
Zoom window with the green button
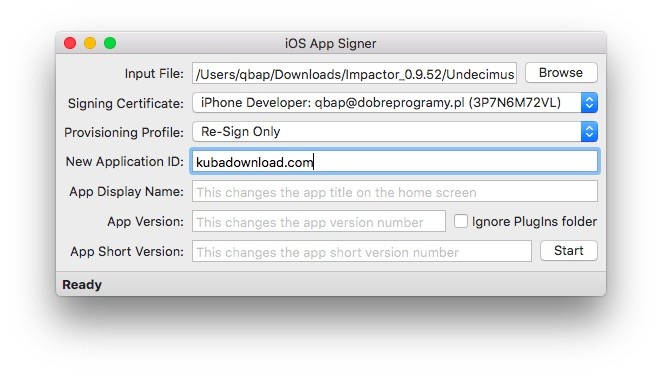(110, 43)
